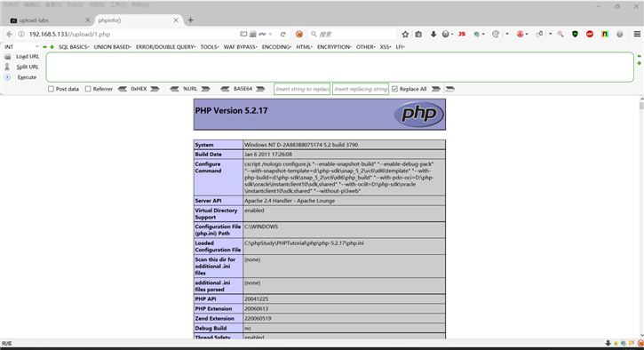Click the php dropdown arrow in the address bar
Image resolution: width=644 pixels, height=350 pixels.
pos(270,34)
